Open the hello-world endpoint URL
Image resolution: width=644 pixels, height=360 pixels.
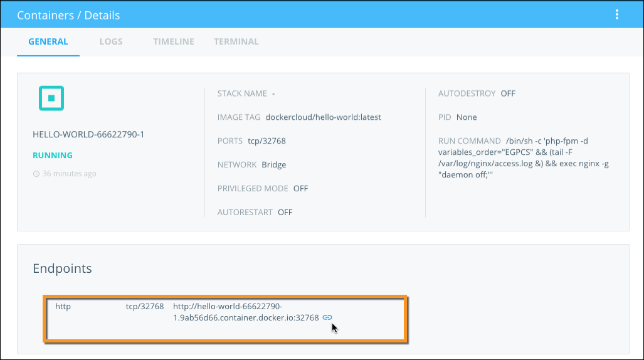point(246,312)
